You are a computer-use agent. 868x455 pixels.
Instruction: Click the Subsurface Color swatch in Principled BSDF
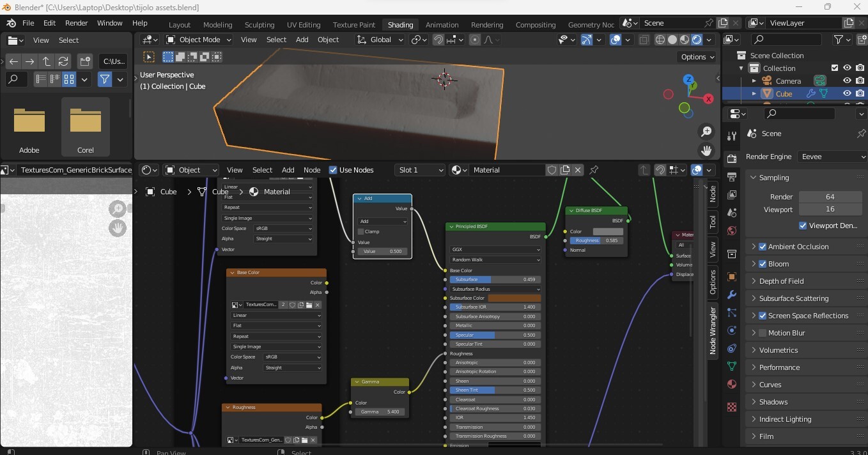point(514,298)
